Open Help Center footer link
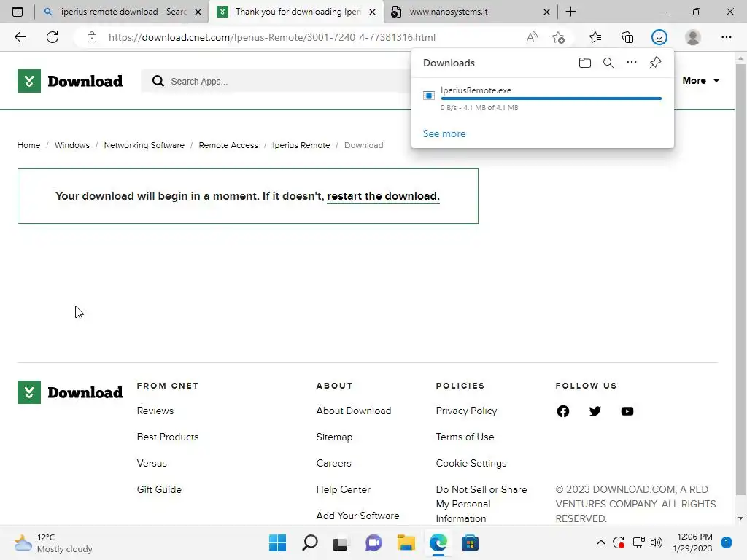The width and height of the screenshot is (747, 560). point(343,489)
